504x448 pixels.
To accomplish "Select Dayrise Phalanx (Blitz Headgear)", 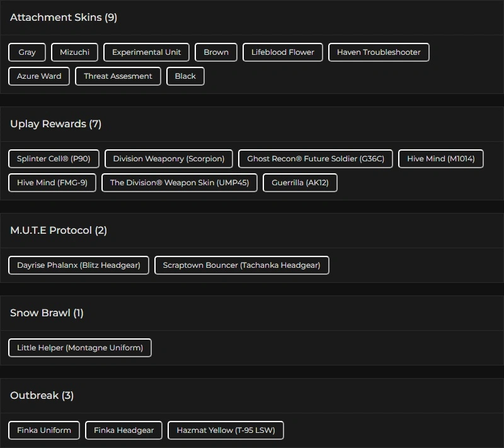I will click(79, 265).
